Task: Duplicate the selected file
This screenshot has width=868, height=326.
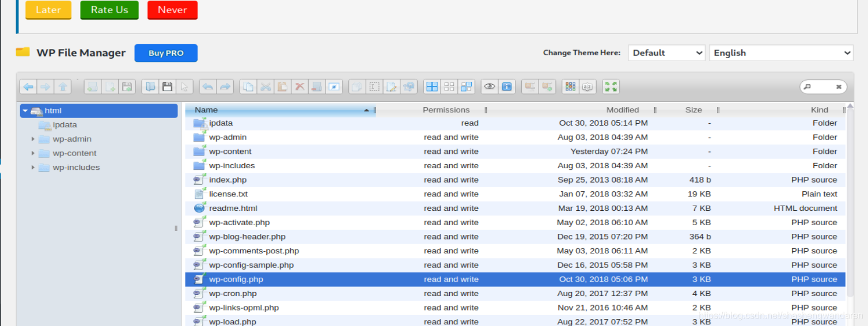Action: (357, 87)
